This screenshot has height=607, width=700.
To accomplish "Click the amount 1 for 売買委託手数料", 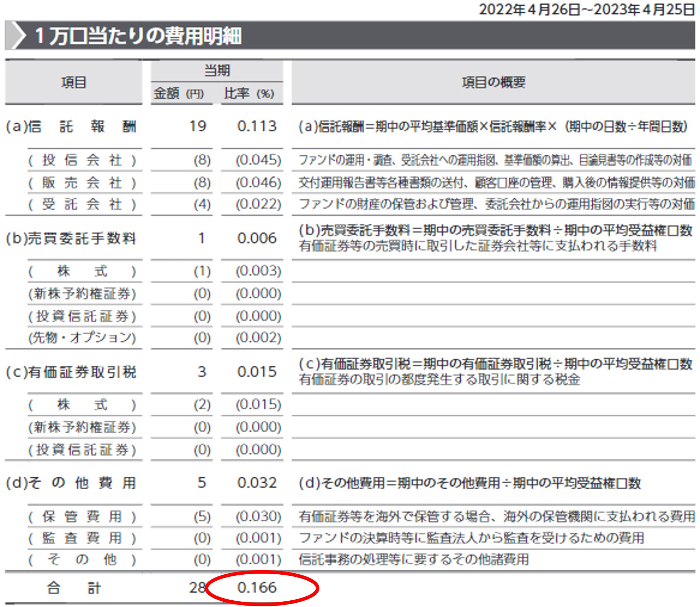I will pos(202,238).
